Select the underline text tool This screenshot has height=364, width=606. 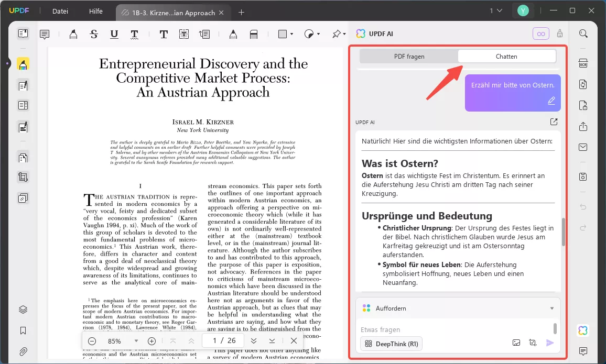[x=114, y=35]
